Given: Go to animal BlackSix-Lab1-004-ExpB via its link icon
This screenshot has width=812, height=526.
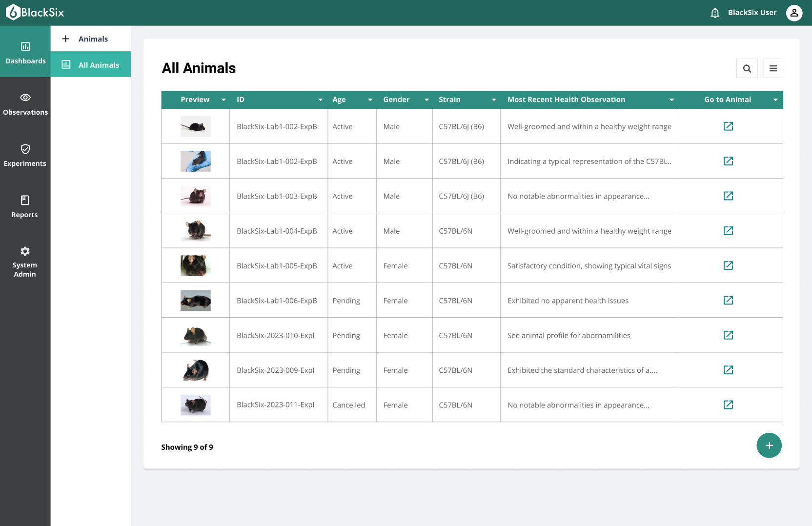Looking at the screenshot, I should coord(728,231).
